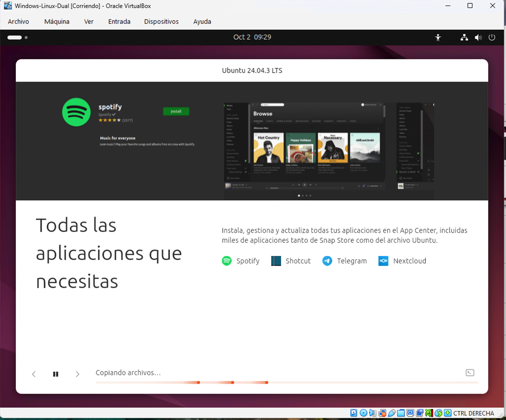Click the Shotcut app icon
The width and height of the screenshot is (506, 420).
(276, 261)
